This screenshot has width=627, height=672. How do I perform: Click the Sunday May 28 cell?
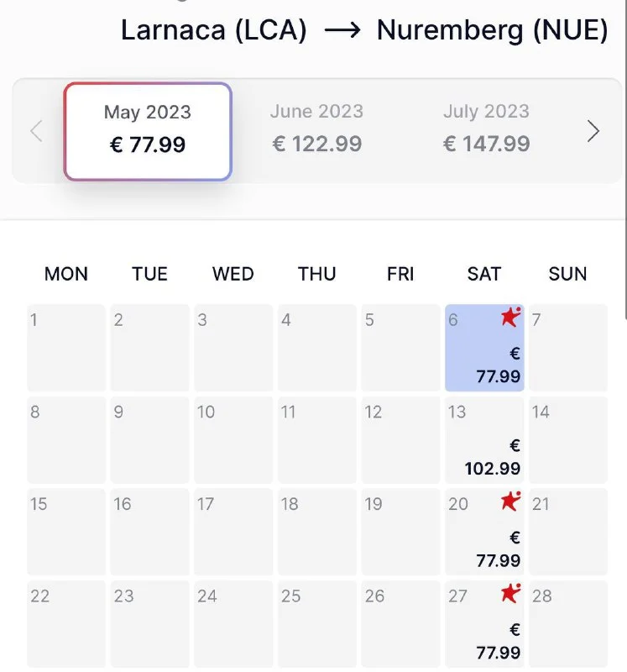[568, 624]
